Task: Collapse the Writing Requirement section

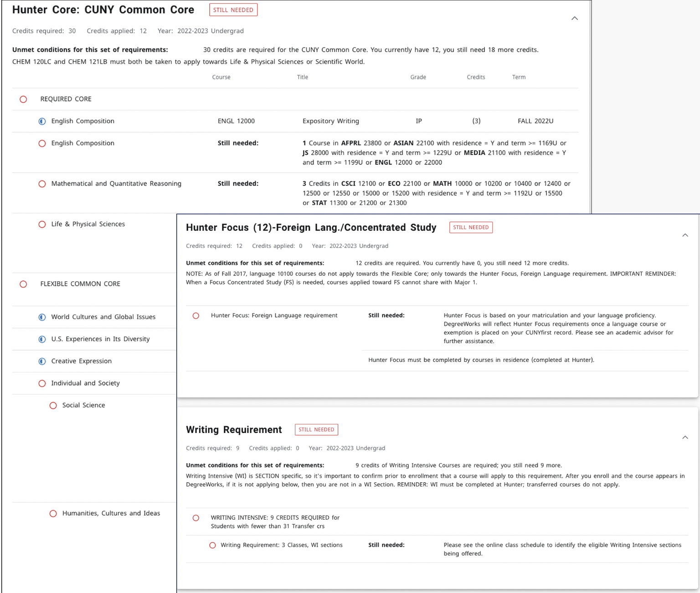Action: click(x=685, y=438)
